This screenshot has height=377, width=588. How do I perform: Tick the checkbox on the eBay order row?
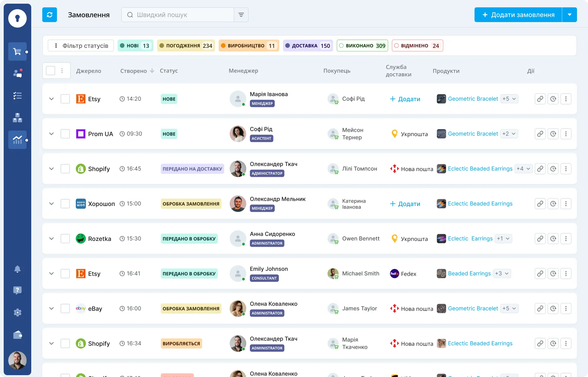[65, 308]
